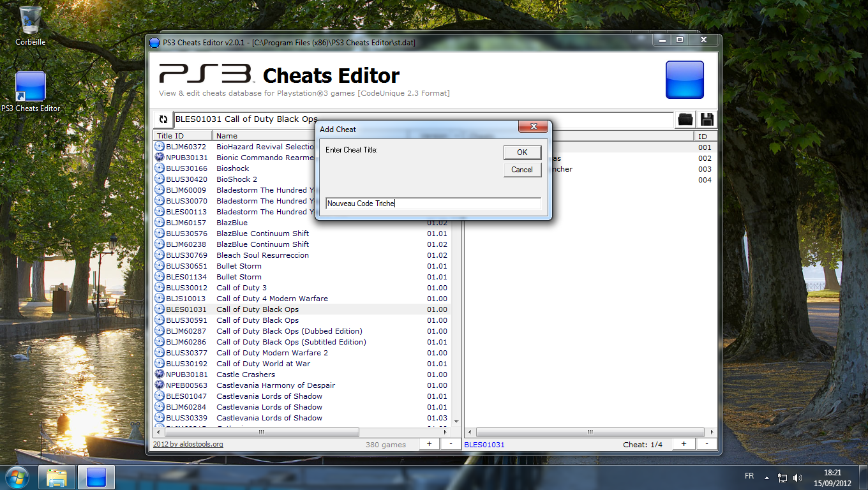The width and height of the screenshot is (868, 490).
Task: Click disc icon beside BLES01134
Action: [x=160, y=277]
